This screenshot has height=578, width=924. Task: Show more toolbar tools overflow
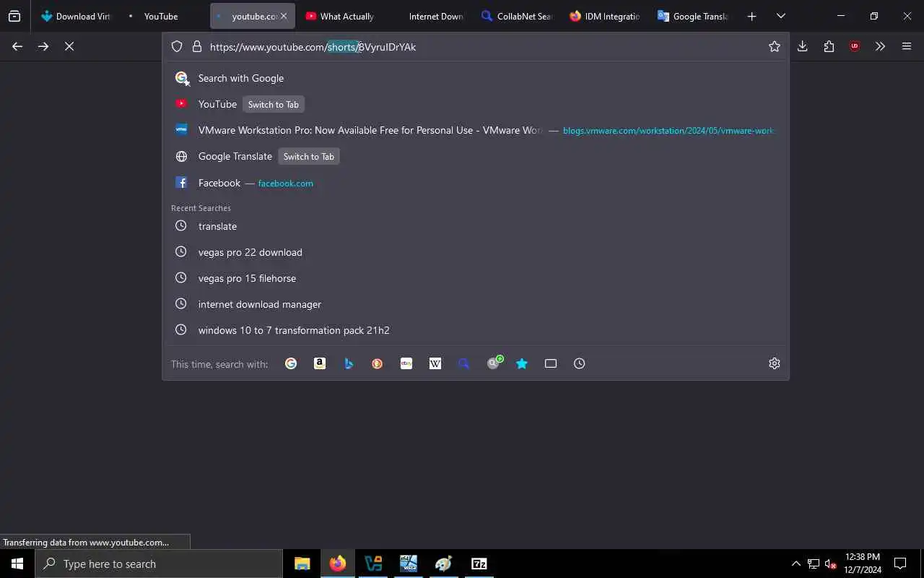(880, 46)
